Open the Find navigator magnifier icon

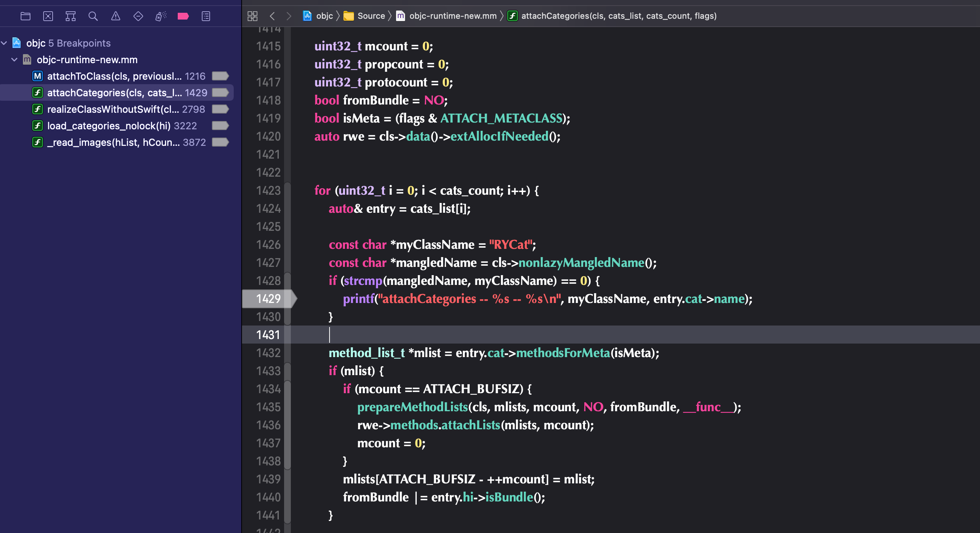click(93, 16)
